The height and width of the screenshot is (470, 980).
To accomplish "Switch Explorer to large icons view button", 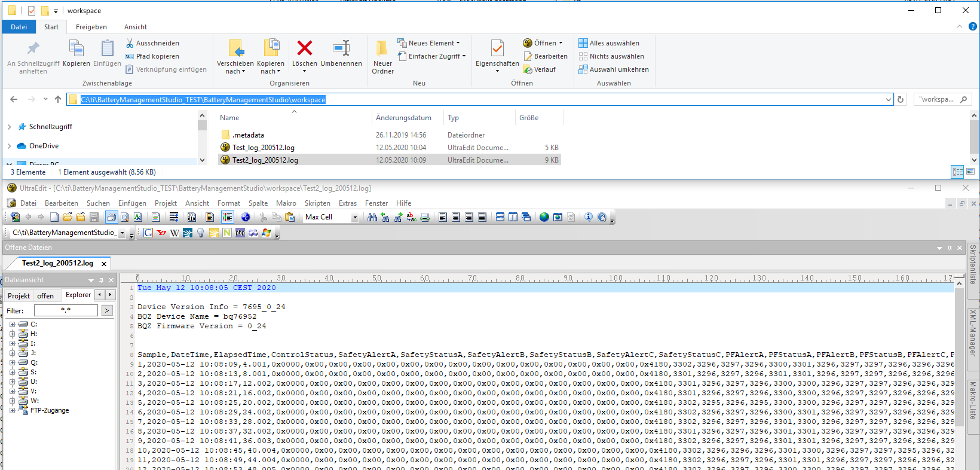I will click(970, 172).
